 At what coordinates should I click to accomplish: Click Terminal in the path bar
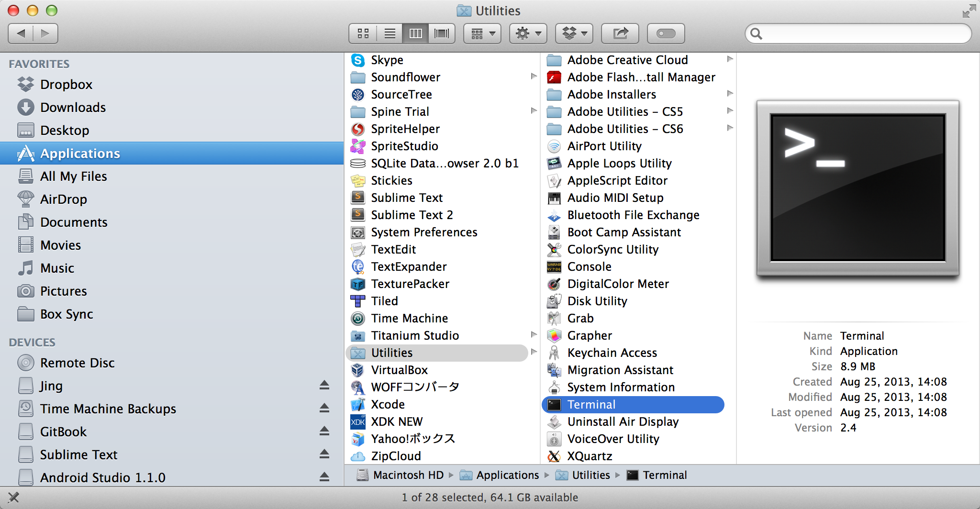point(657,475)
